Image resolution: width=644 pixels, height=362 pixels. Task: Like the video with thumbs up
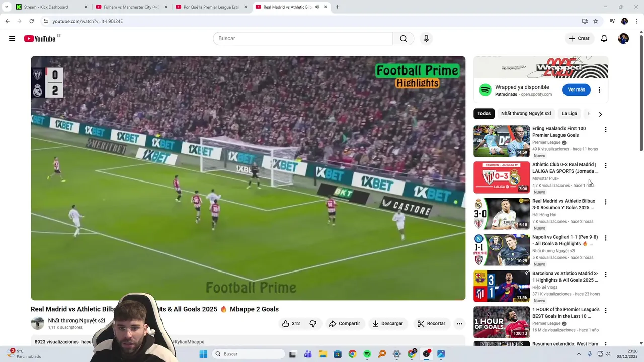[x=291, y=324]
